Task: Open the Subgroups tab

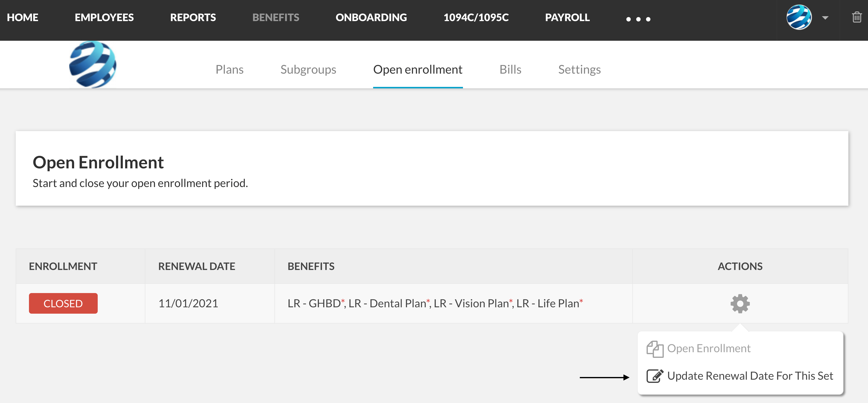Action: coord(308,69)
